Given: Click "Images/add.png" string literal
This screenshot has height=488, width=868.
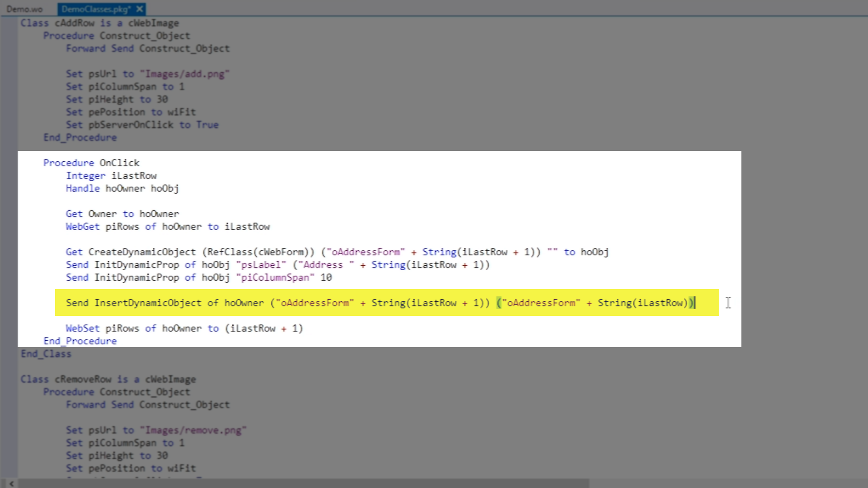Looking at the screenshot, I should (x=184, y=74).
